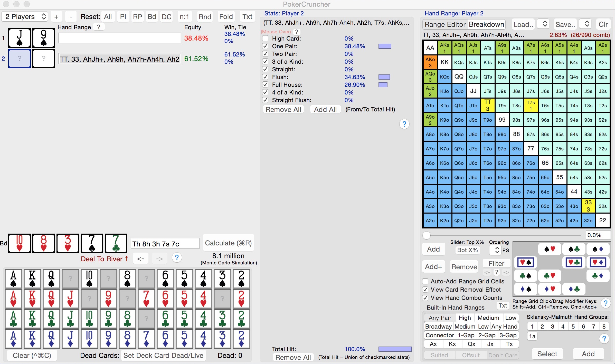This screenshot has height=364, width=615.
Task: Open the Ordering PS dropdown
Action: click(x=496, y=250)
